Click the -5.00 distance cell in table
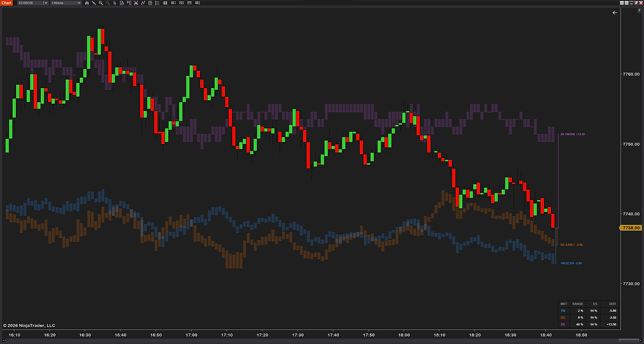 pyautogui.click(x=612, y=310)
